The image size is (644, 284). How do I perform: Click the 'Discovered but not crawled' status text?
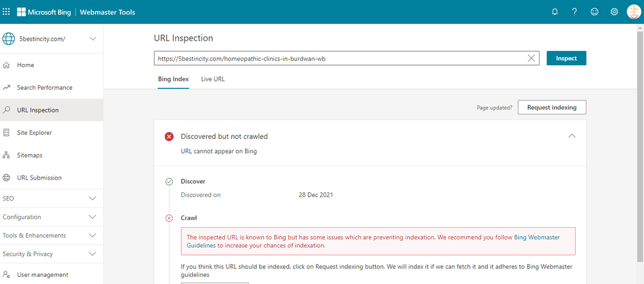click(224, 136)
